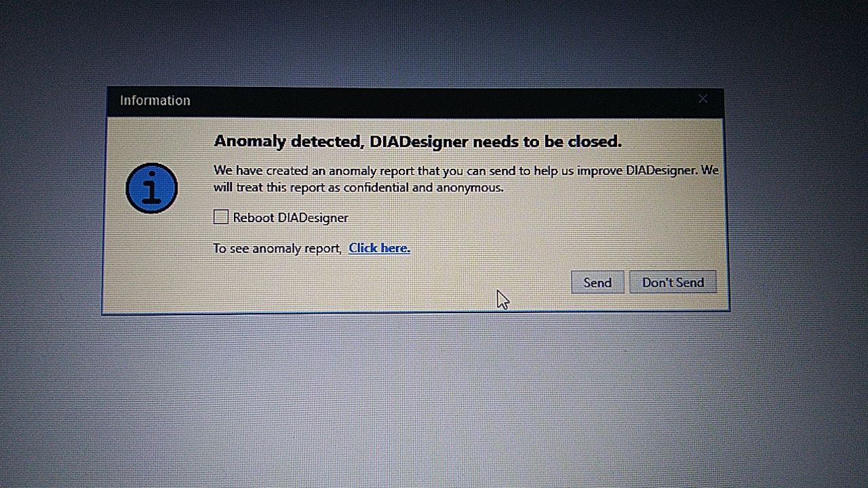Click the "Information" title bar text
The image size is (868, 488).
click(155, 100)
